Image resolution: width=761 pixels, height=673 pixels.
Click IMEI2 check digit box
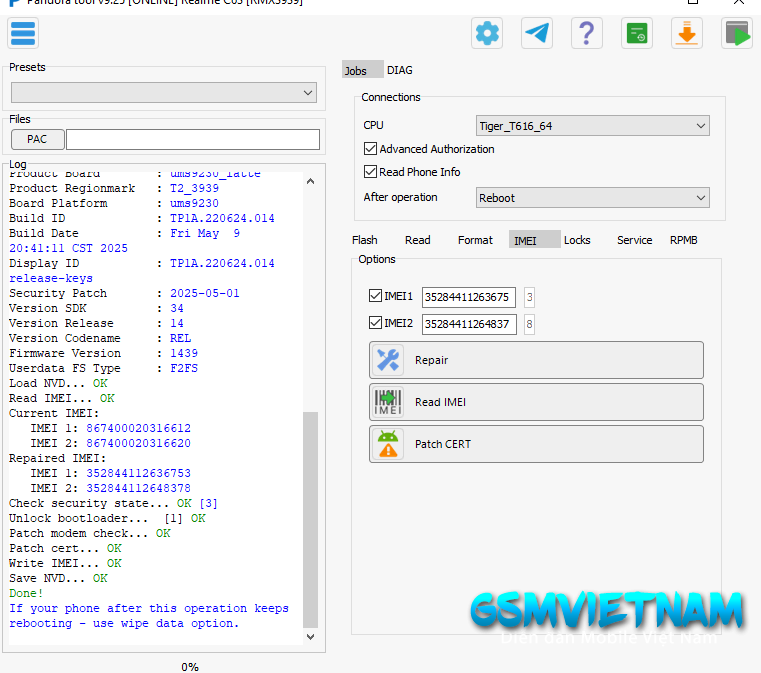[x=529, y=324]
